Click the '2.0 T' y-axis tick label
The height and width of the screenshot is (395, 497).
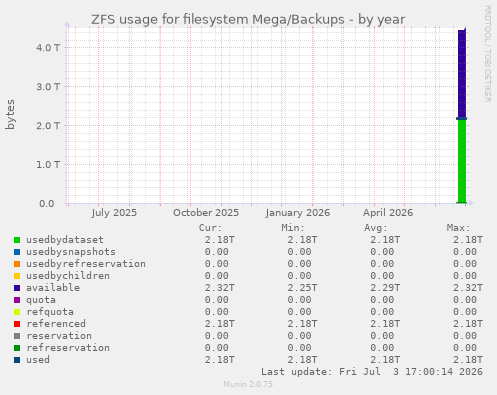48,126
